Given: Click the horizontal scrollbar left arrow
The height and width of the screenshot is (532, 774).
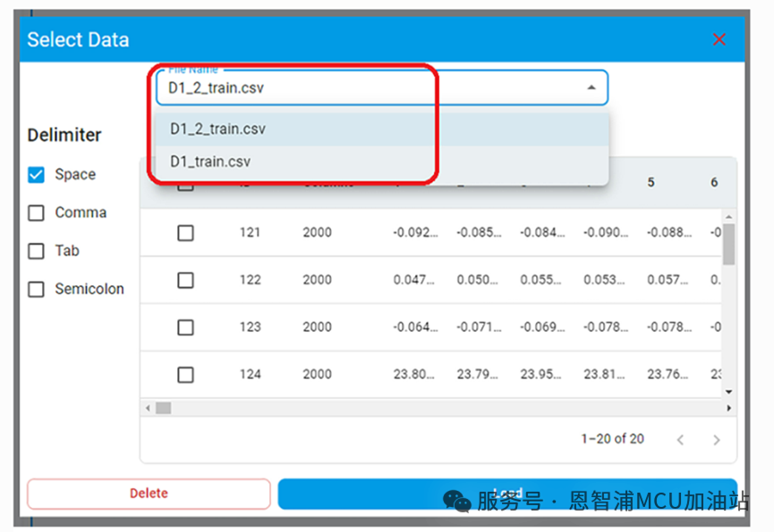Looking at the screenshot, I should point(148,409).
